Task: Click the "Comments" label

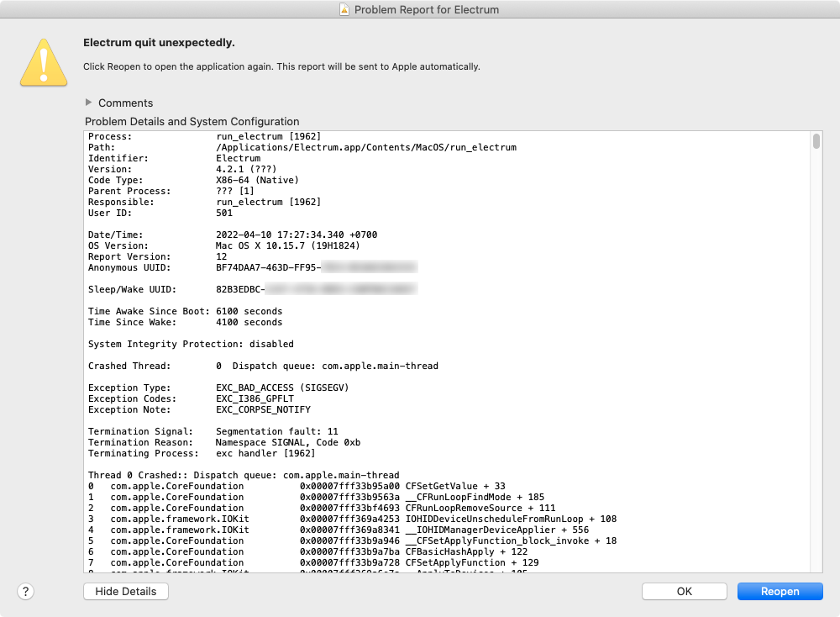Action: coord(125,103)
